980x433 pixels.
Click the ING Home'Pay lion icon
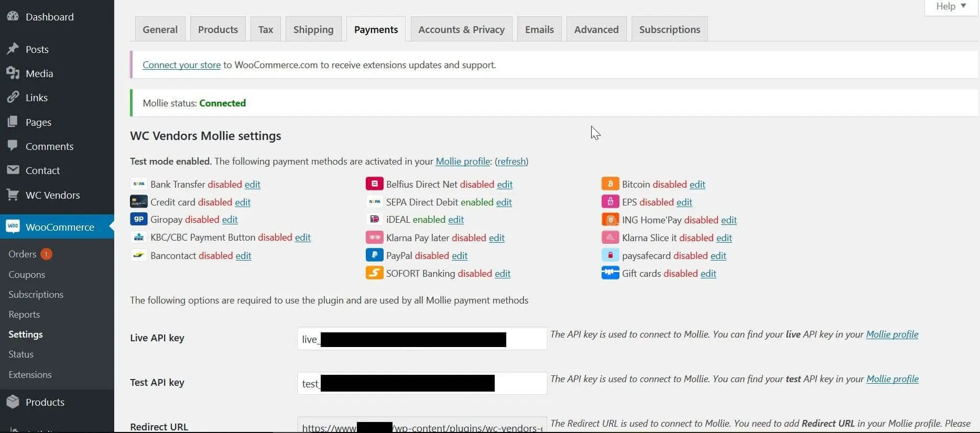click(610, 220)
